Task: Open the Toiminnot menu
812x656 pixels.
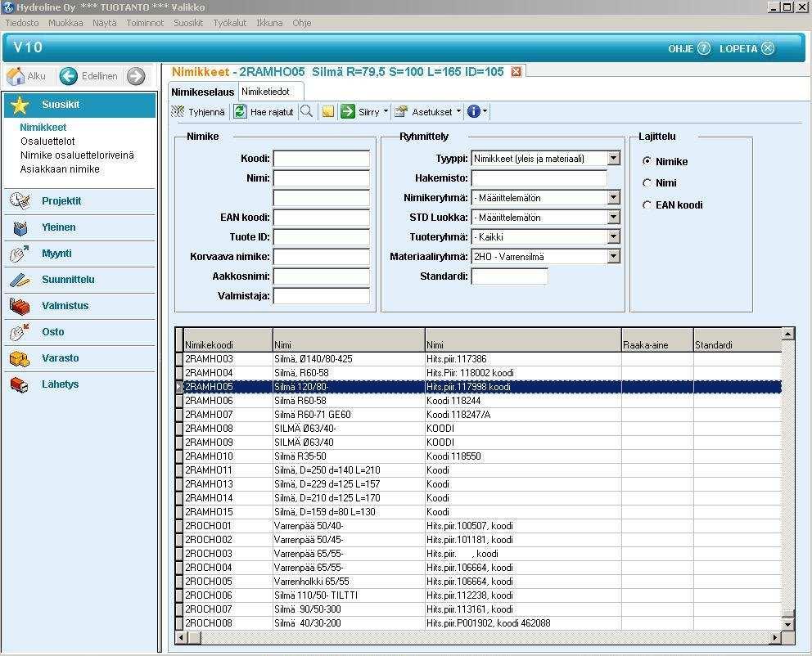Action: click(145, 23)
